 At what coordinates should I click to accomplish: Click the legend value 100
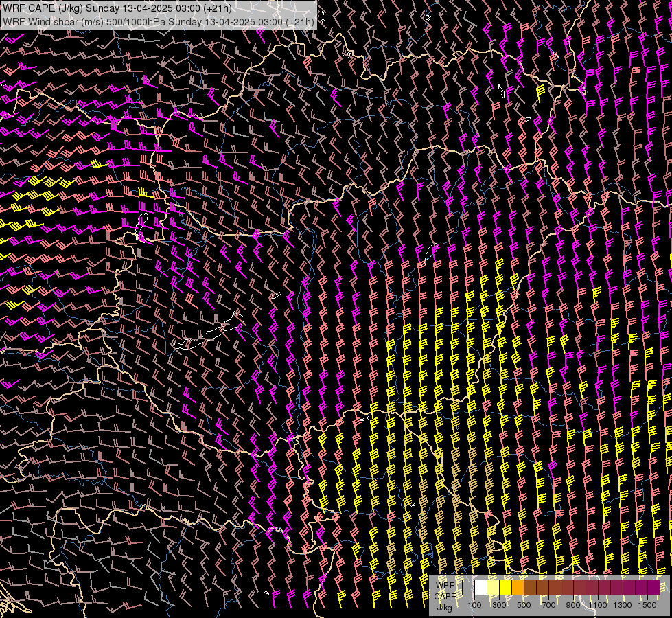(x=474, y=605)
